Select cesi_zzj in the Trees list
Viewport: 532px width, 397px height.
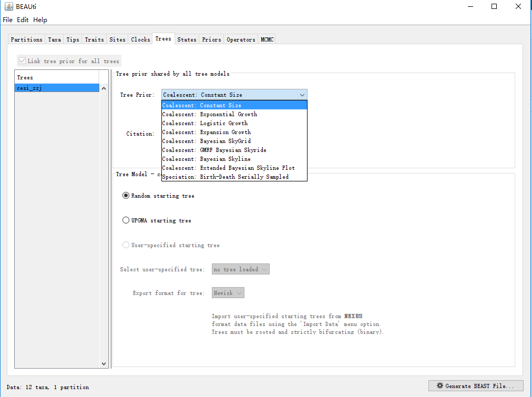(57, 88)
